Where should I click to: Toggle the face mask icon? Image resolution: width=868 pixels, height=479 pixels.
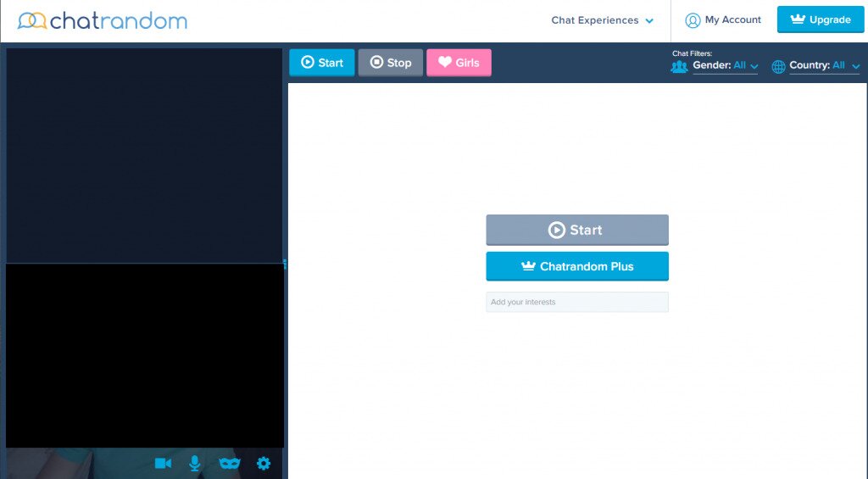(229, 463)
